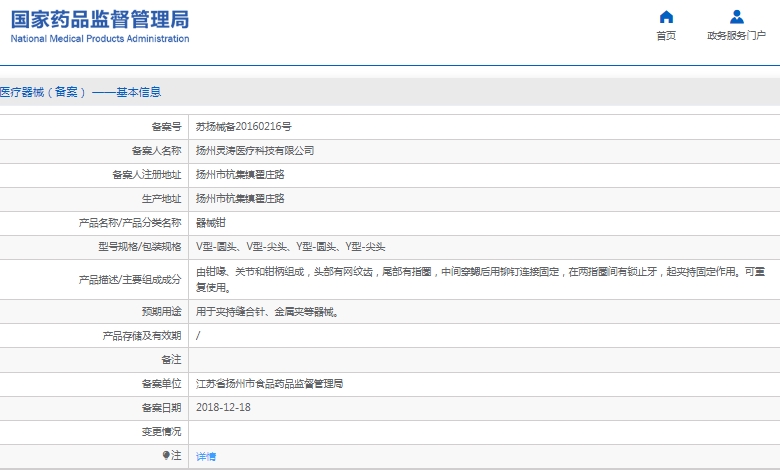Click the product description starting 由钳喙
The height and width of the screenshot is (473, 780).
click(481, 280)
